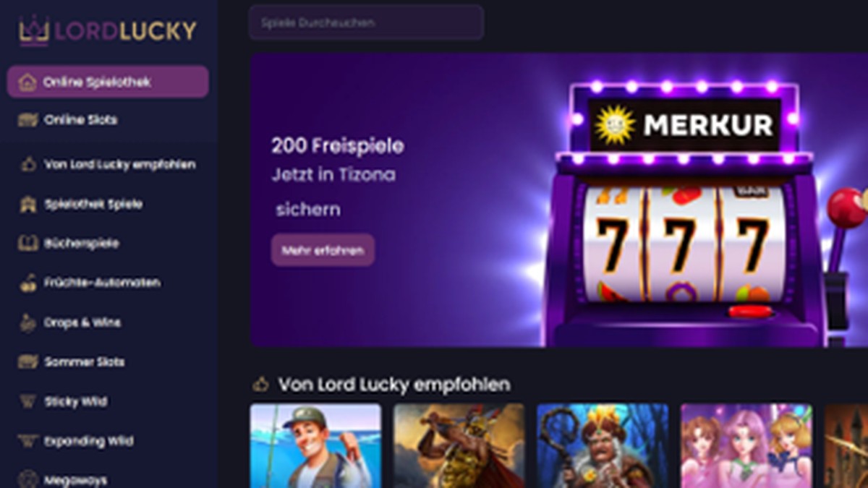Viewport: 868px width, 488px height.
Task: Click the home icon beside Online Spielothek
Action: (27, 82)
